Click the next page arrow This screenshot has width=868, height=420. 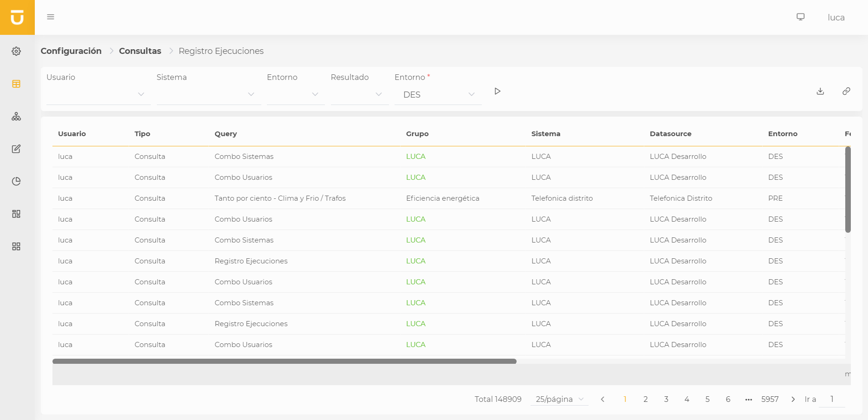tap(793, 399)
